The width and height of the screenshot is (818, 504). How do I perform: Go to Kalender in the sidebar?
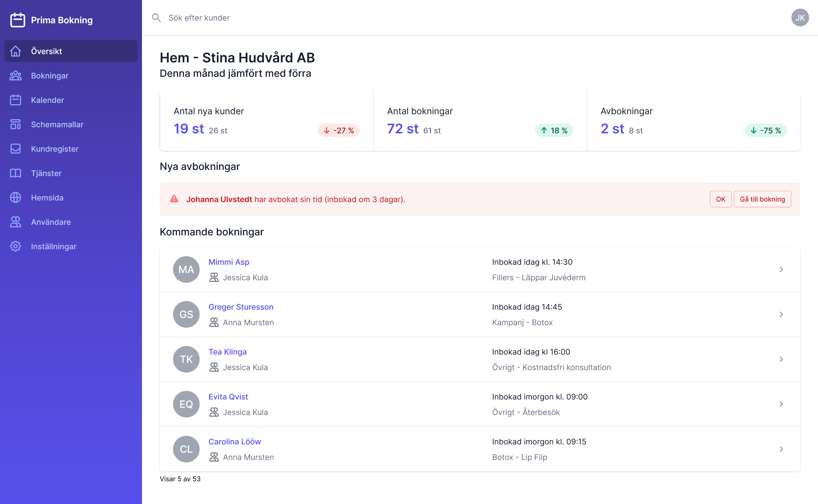tap(71, 100)
